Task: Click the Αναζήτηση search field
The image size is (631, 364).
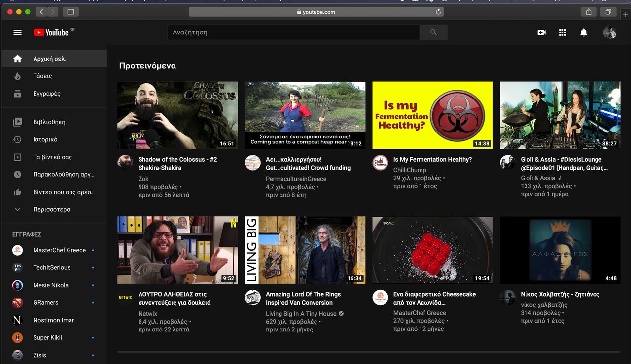Action: pos(293,33)
